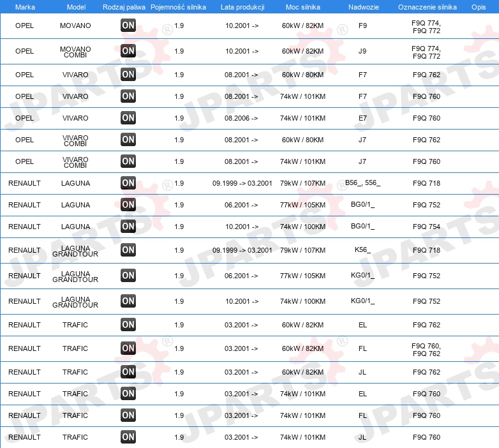The height and width of the screenshot is (448, 499).
Task: Select the 79kW / 107KM cell in Laguna B56_ row
Action: [x=302, y=183]
